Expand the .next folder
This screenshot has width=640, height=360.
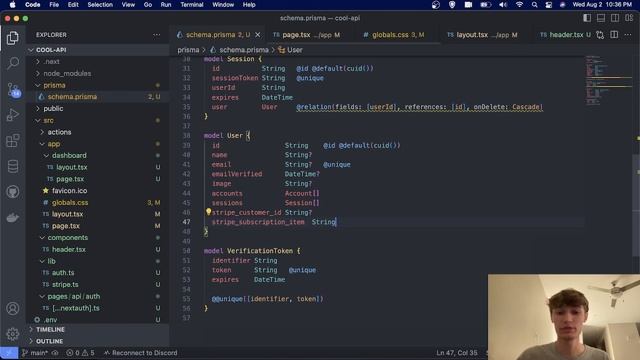coord(98,62)
